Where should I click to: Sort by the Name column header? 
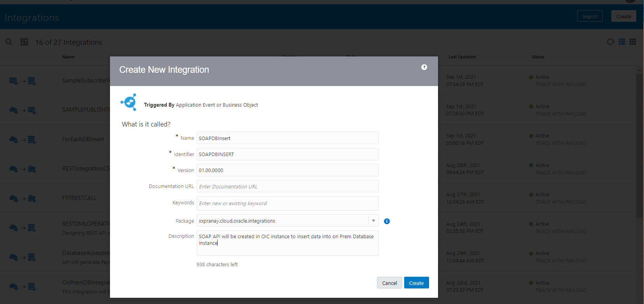pyautogui.click(x=68, y=57)
